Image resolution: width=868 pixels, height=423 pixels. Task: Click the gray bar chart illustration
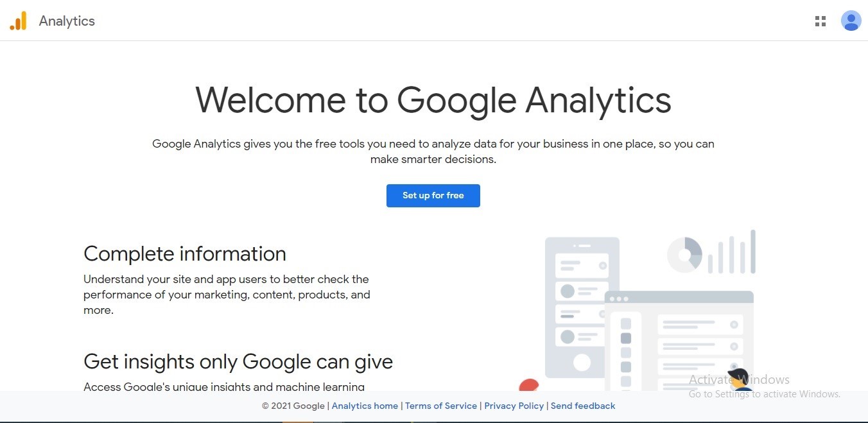(x=732, y=252)
